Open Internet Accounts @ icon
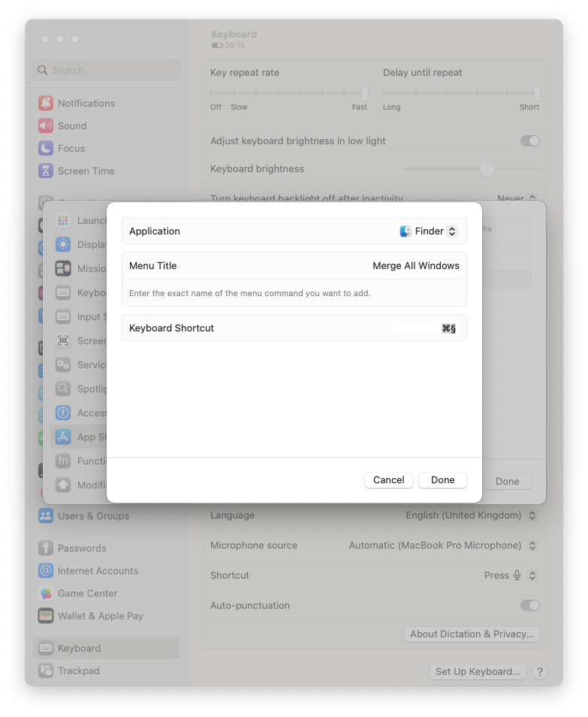 (x=46, y=570)
